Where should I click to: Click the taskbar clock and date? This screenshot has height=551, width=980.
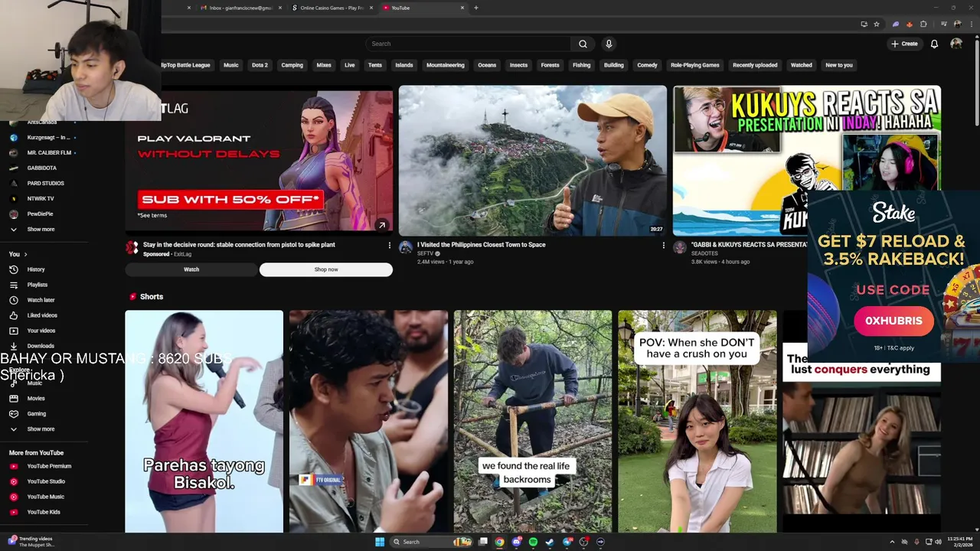click(960, 542)
